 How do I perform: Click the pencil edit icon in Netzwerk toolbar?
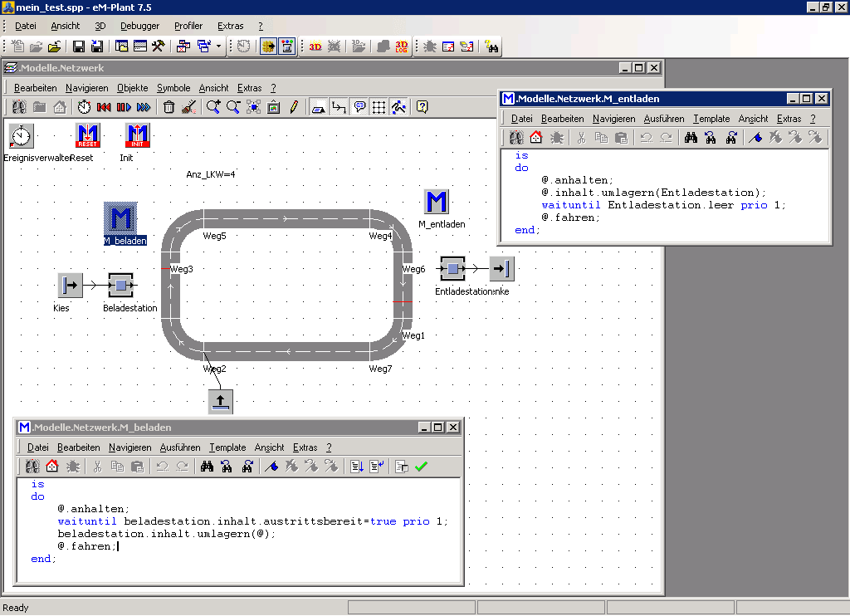click(x=294, y=107)
